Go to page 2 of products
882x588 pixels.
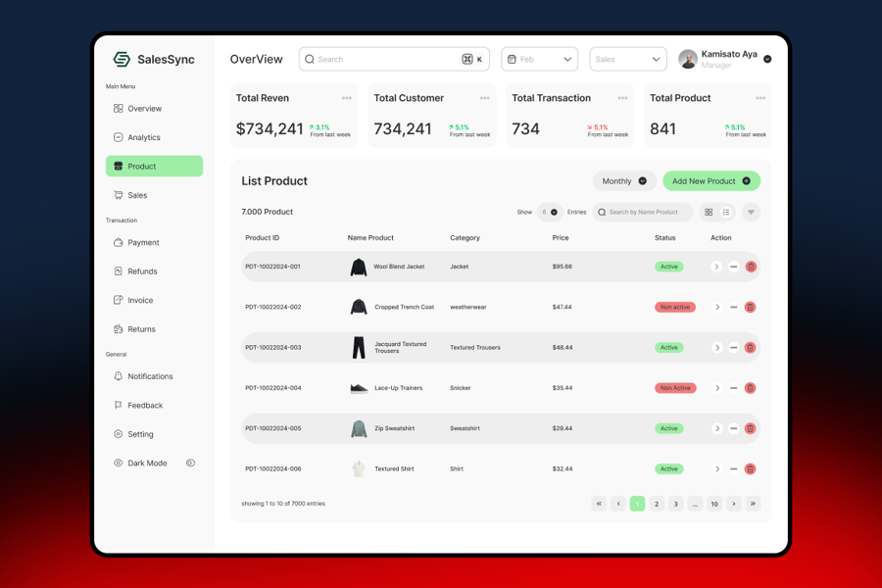(x=657, y=504)
